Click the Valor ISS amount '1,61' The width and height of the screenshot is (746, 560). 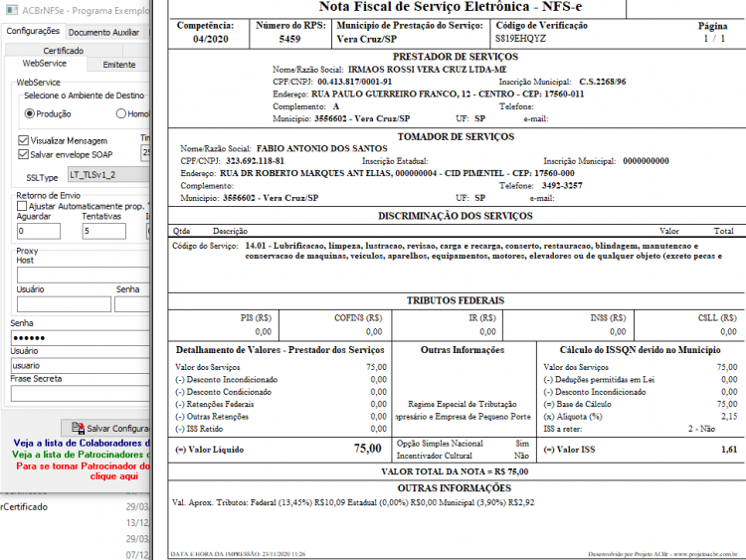tap(729, 450)
